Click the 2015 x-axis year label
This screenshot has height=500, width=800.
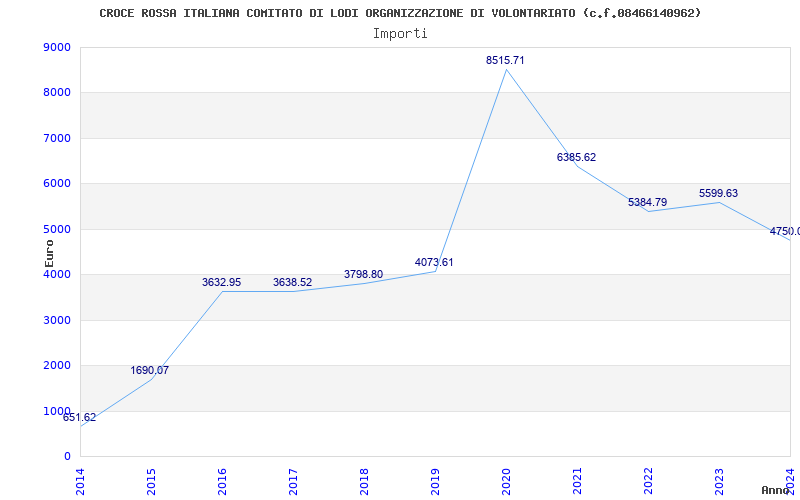coord(151,482)
